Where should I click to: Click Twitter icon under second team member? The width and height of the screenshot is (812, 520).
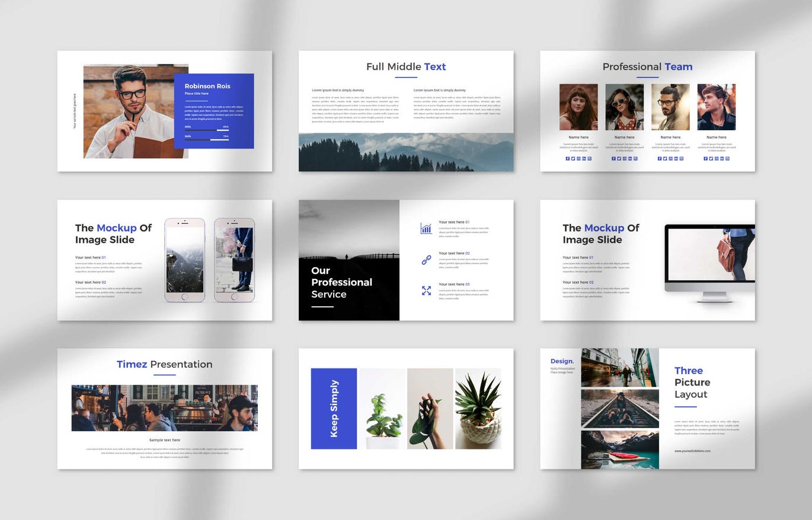619,159
